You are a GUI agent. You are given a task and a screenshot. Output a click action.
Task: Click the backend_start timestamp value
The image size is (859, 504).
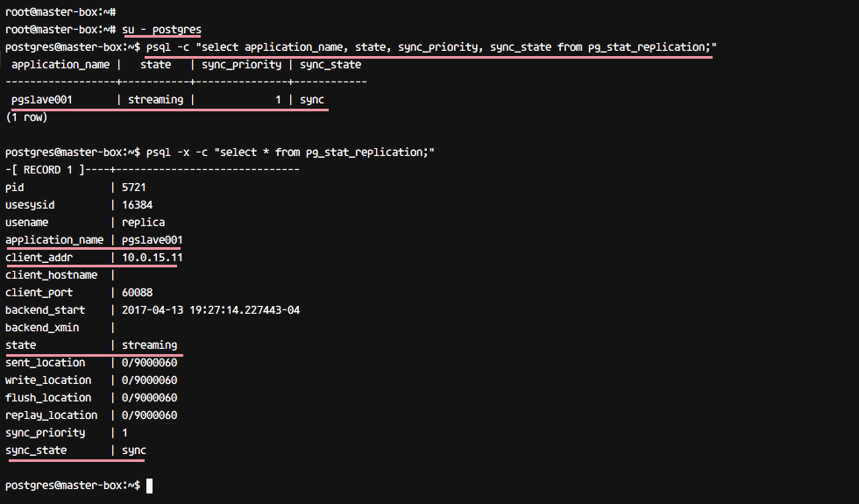tap(210, 310)
